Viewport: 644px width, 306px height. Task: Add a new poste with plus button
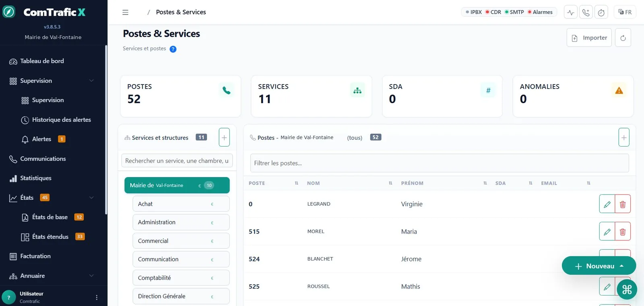click(x=624, y=137)
